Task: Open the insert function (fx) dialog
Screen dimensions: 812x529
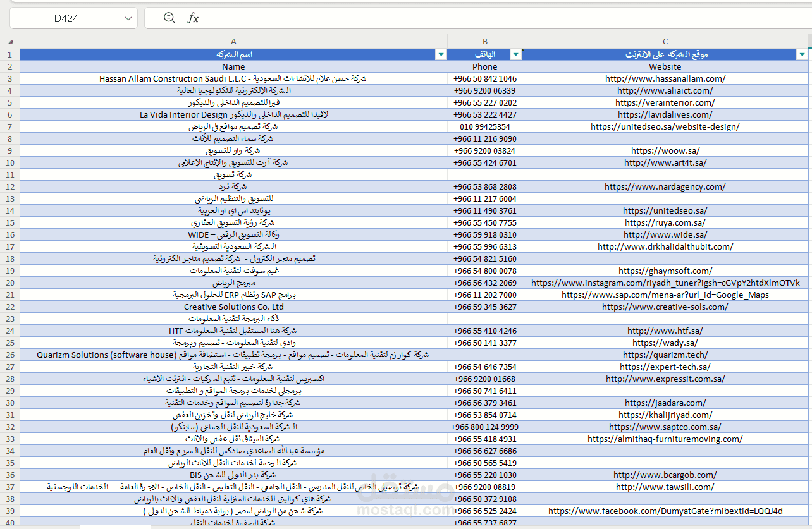Action: [x=193, y=18]
